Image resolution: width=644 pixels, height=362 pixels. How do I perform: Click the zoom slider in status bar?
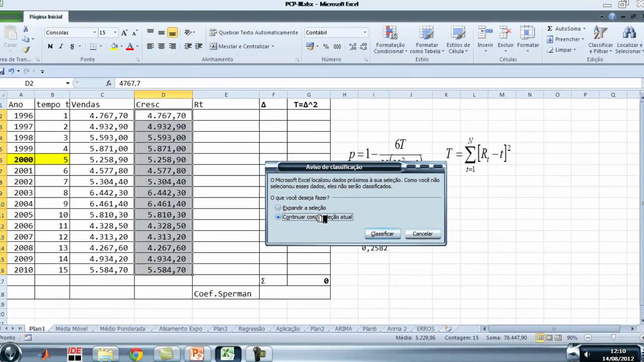[614, 337]
